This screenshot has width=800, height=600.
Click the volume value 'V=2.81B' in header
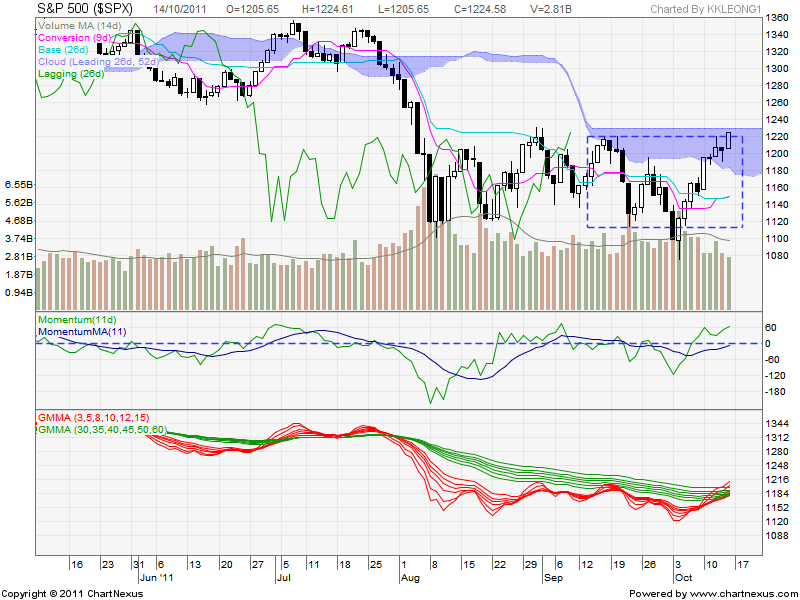549,9
